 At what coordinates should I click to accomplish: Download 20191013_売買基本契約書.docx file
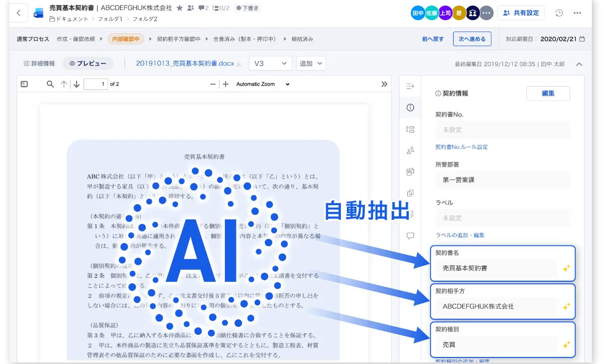point(239,64)
